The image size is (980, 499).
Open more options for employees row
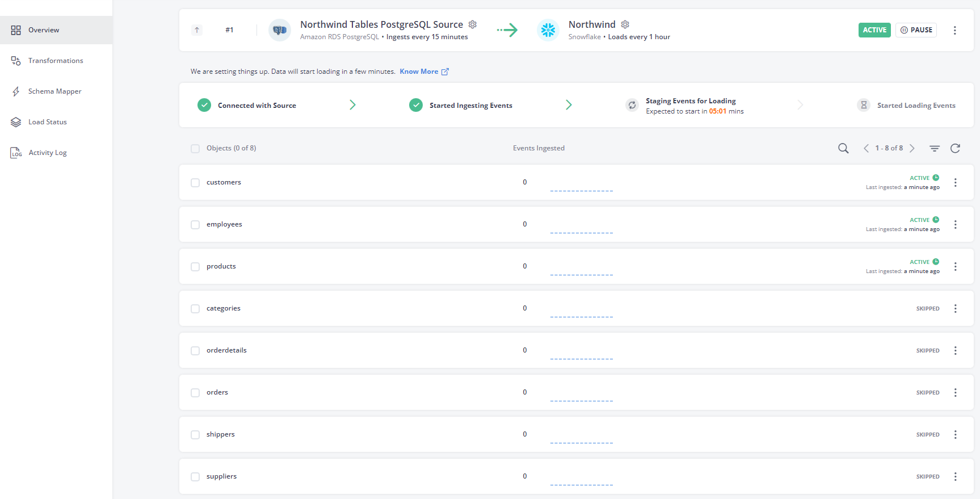click(x=955, y=224)
